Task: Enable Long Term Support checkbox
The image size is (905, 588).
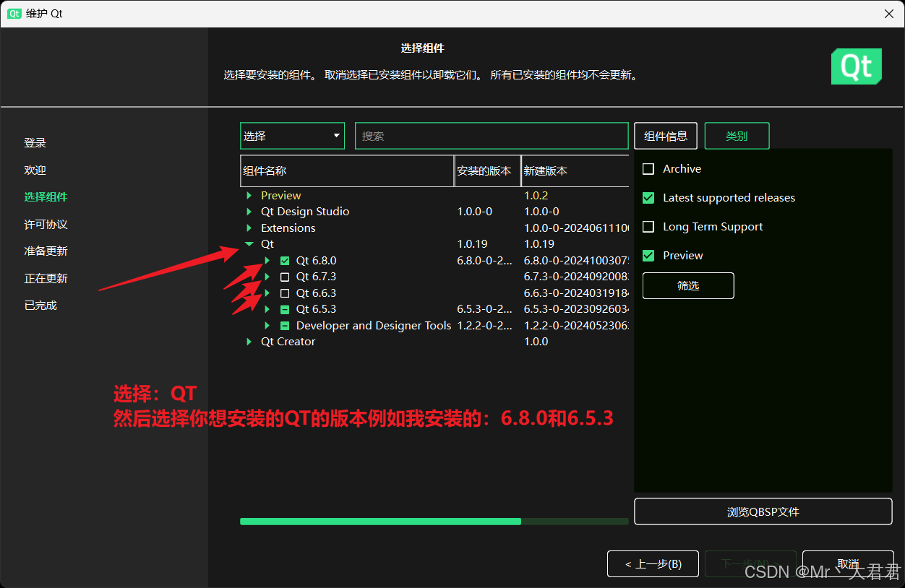Action: [x=648, y=226]
